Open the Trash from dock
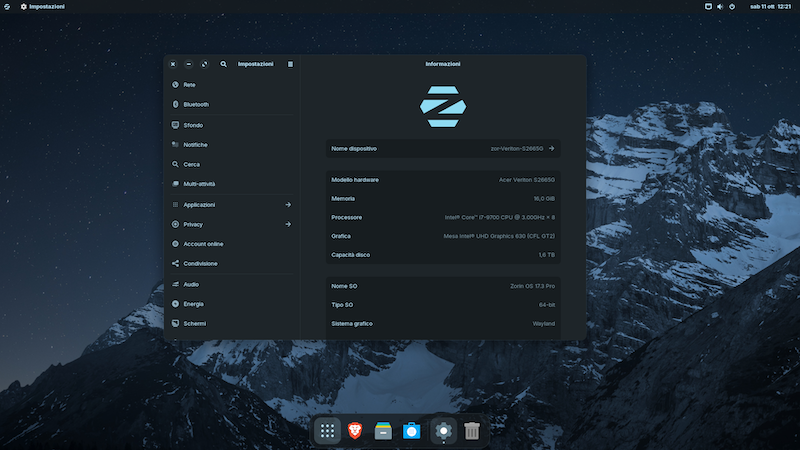The width and height of the screenshot is (800, 450). tap(472, 431)
